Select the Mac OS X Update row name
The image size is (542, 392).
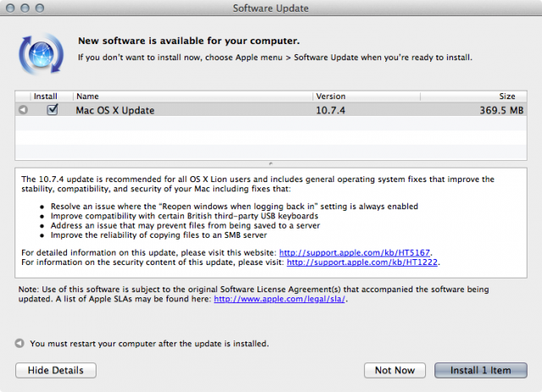pyautogui.click(x=115, y=110)
